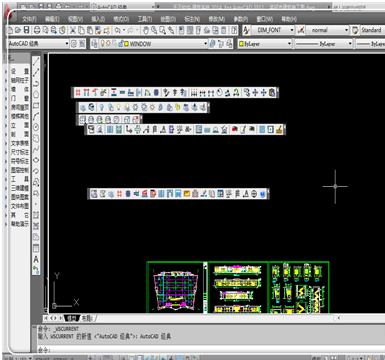Click the yellow ByLayer color swatch

click(x=241, y=44)
